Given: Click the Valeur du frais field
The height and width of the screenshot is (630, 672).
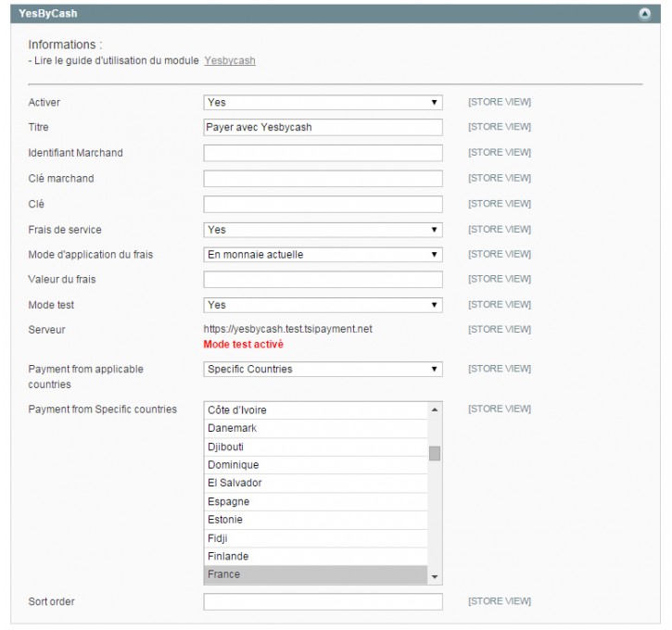Looking at the screenshot, I should pyautogui.click(x=323, y=279).
